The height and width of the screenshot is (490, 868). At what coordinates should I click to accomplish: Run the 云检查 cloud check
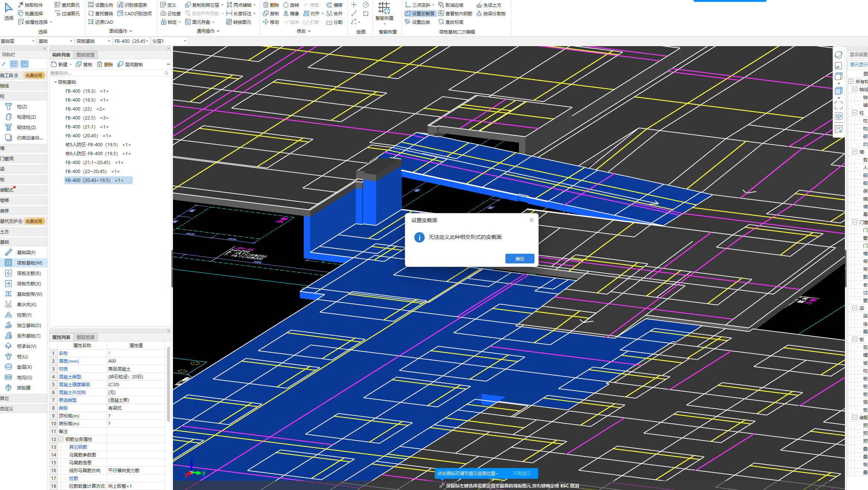[170, 13]
